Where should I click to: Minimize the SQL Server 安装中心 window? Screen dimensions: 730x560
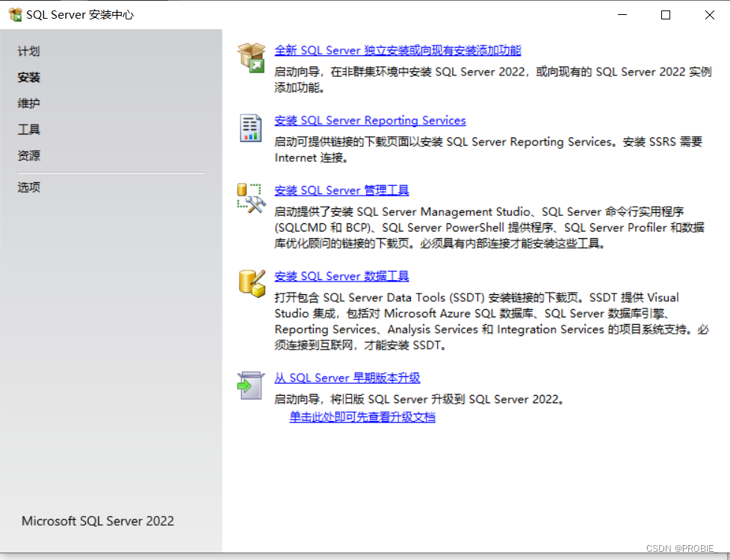(622, 15)
